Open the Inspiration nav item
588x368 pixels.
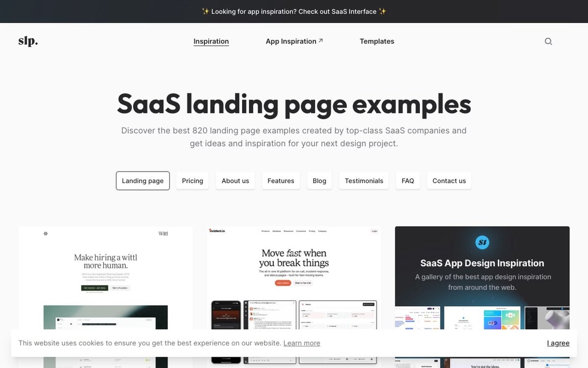[x=211, y=41]
